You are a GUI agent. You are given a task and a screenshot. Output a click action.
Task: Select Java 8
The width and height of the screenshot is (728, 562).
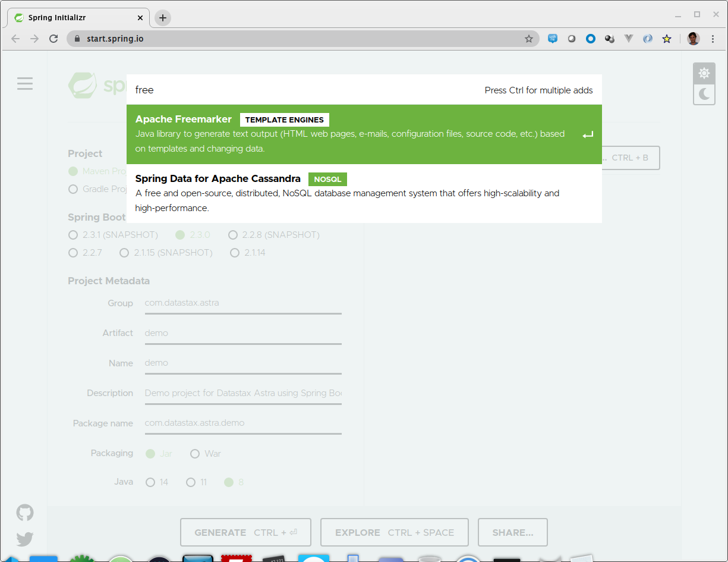tap(229, 482)
